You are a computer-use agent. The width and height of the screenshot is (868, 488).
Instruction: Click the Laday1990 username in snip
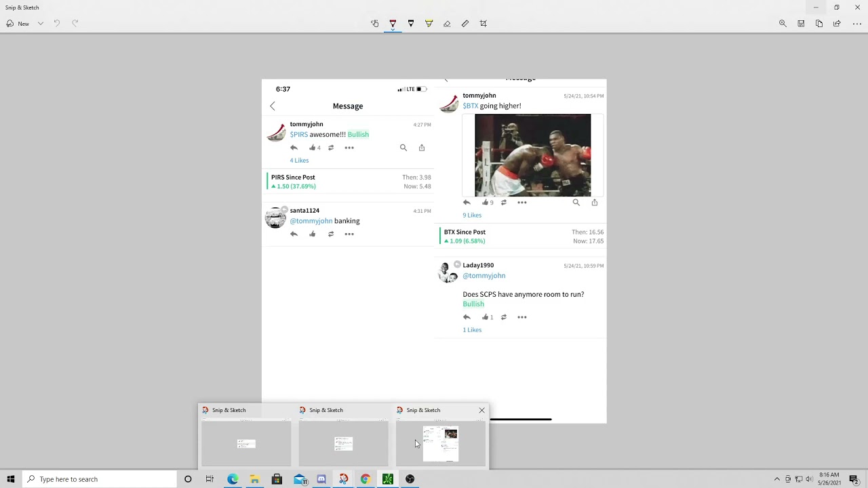pos(478,266)
